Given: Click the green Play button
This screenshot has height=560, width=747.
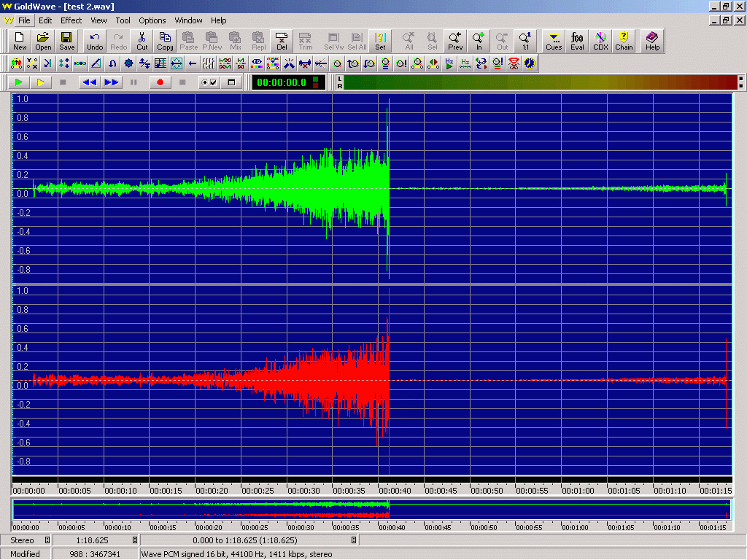Looking at the screenshot, I should [19, 82].
